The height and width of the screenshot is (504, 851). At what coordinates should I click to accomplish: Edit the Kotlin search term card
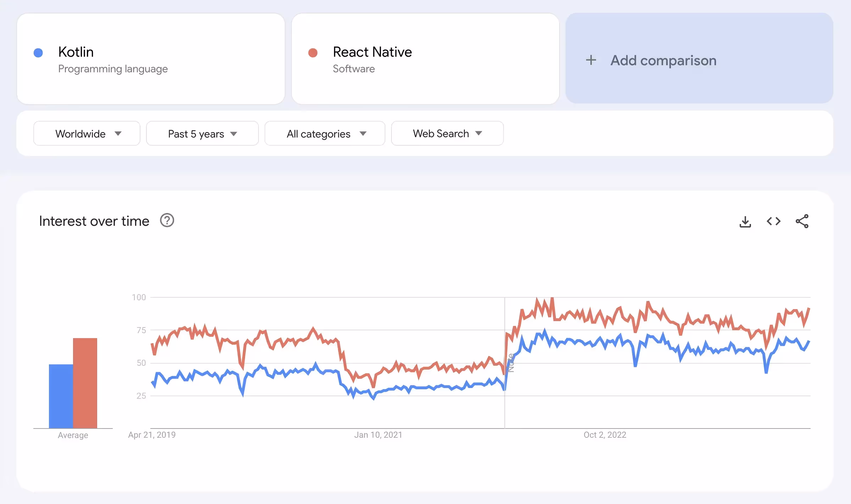click(x=151, y=59)
